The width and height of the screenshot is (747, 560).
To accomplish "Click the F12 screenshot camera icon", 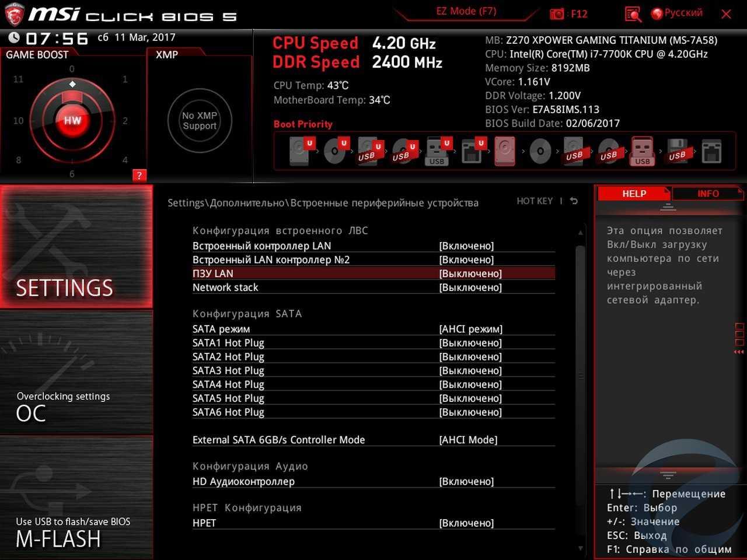I will (x=557, y=14).
